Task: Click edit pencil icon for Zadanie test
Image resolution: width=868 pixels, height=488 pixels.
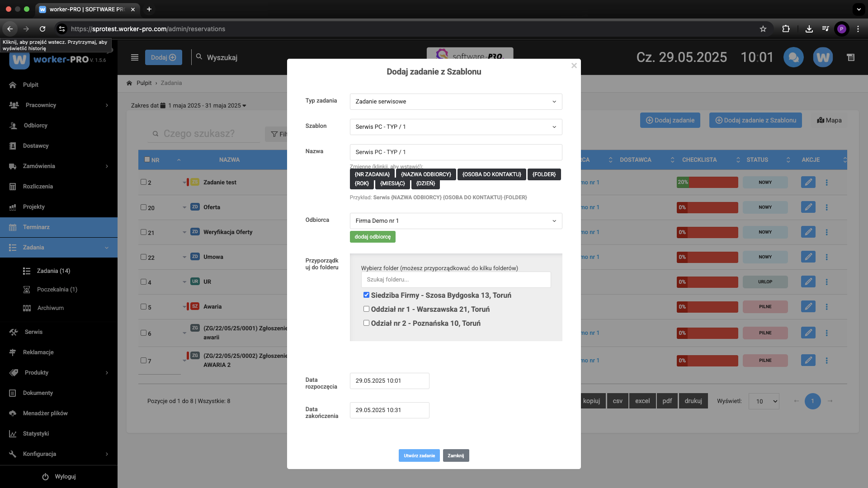Action: 808,182
